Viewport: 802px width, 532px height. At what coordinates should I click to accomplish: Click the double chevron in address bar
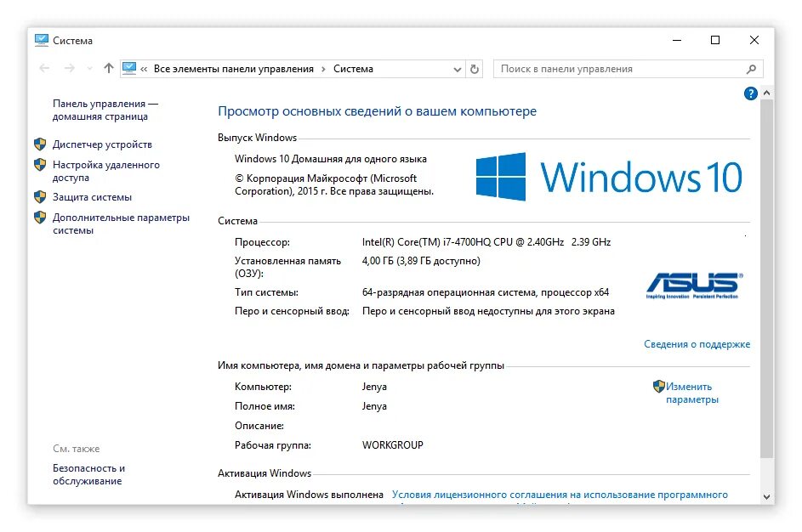144,69
